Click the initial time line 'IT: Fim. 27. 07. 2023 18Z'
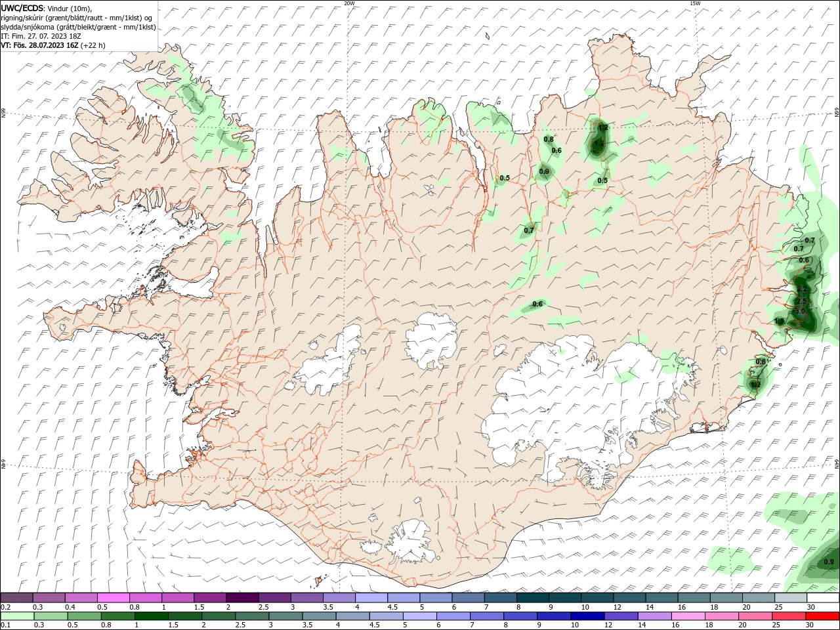The image size is (840, 630). (x=39, y=36)
